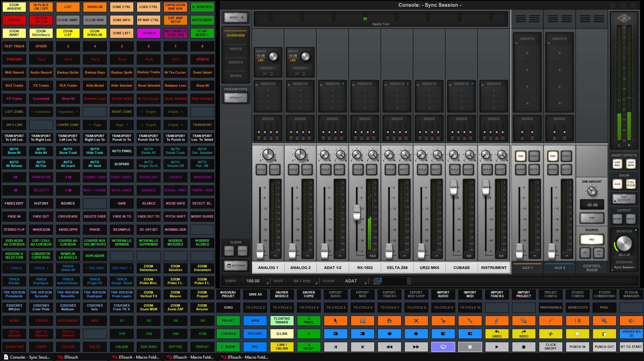Click the fast forward transport button
This screenshot has height=361, width=644.
[416, 347]
